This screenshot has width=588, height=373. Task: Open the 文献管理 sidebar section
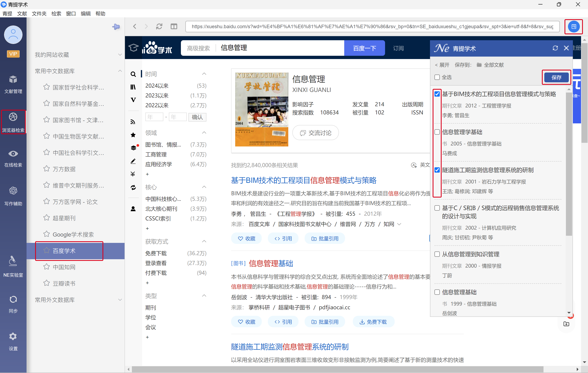13,84
